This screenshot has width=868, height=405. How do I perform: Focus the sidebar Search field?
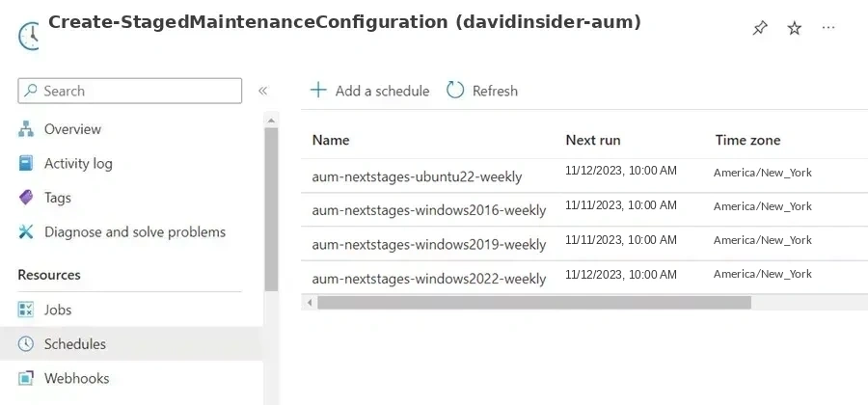pyautogui.click(x=129, y=91)
